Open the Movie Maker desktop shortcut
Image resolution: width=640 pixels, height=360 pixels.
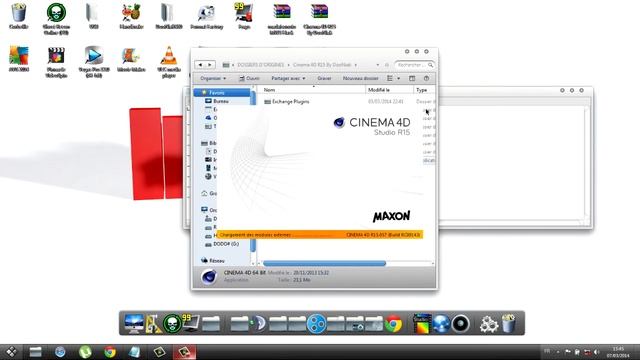pos(131,59)
